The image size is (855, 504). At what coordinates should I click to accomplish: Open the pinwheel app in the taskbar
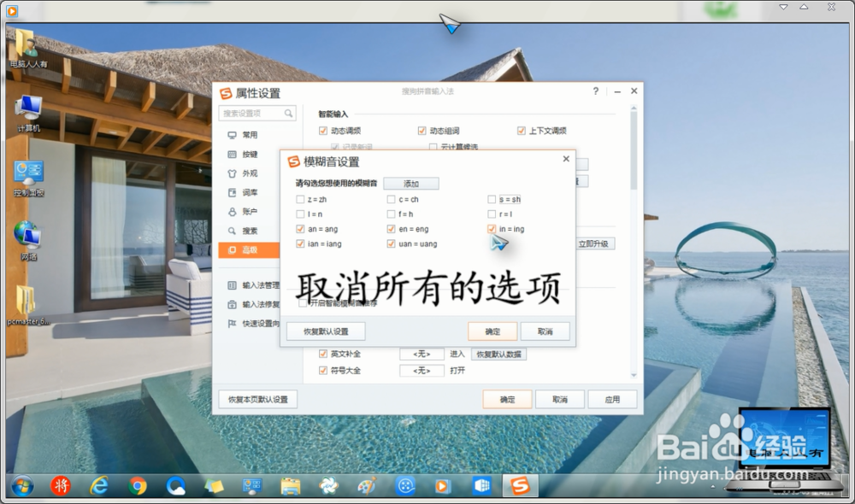(329, 485)
